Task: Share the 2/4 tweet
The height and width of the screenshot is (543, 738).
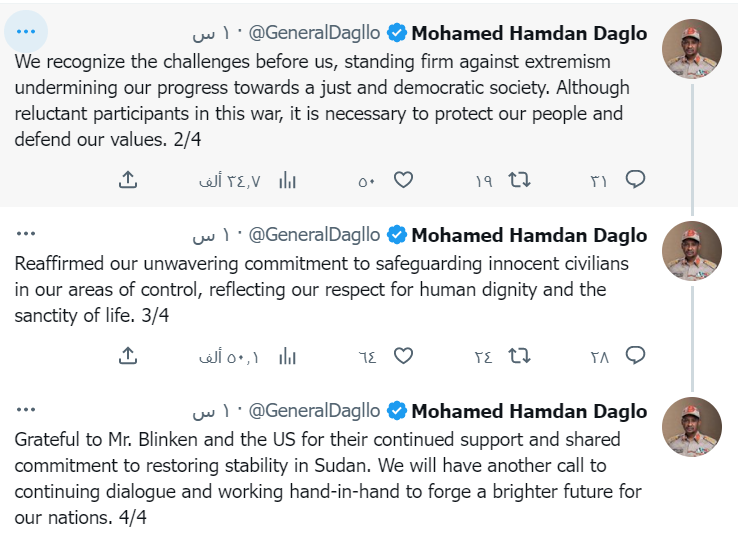Action: (x=128, y=180)
